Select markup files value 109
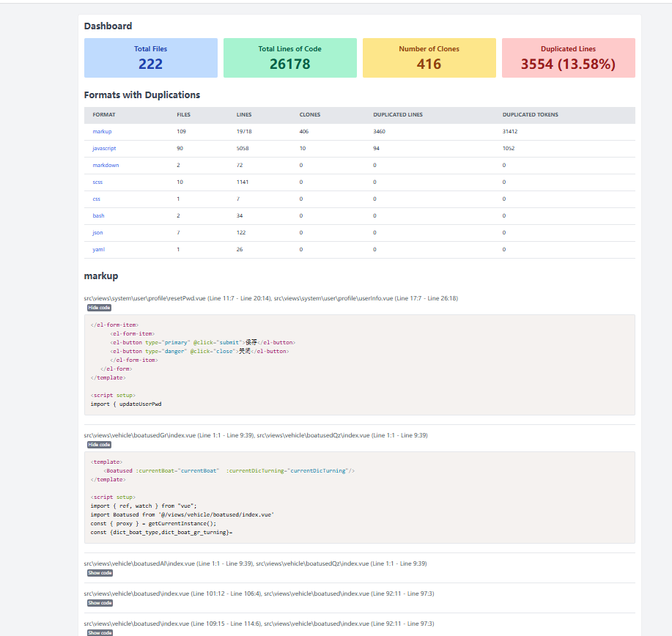The height and width of the screenshot is (636, 672). [x=181, y=132]
